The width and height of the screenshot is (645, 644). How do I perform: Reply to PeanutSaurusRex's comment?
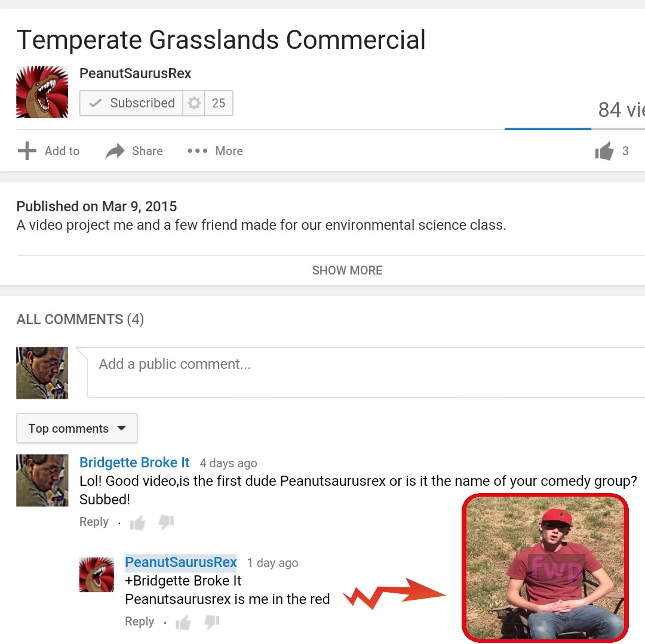tap(139, 622)
